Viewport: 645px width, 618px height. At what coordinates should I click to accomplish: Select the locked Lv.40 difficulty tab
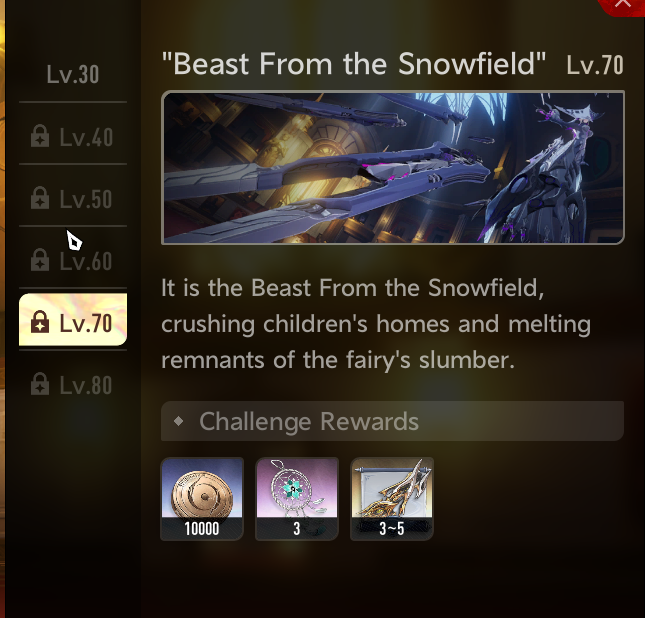73,137
